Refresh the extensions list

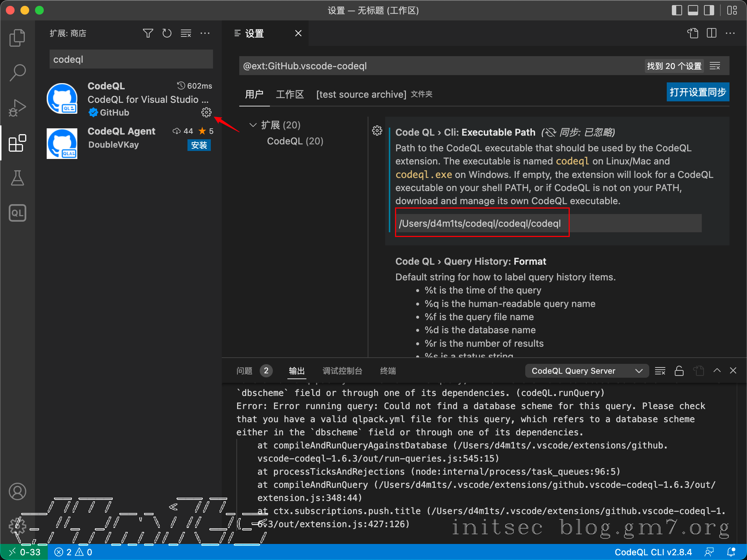tap(167, 34)
